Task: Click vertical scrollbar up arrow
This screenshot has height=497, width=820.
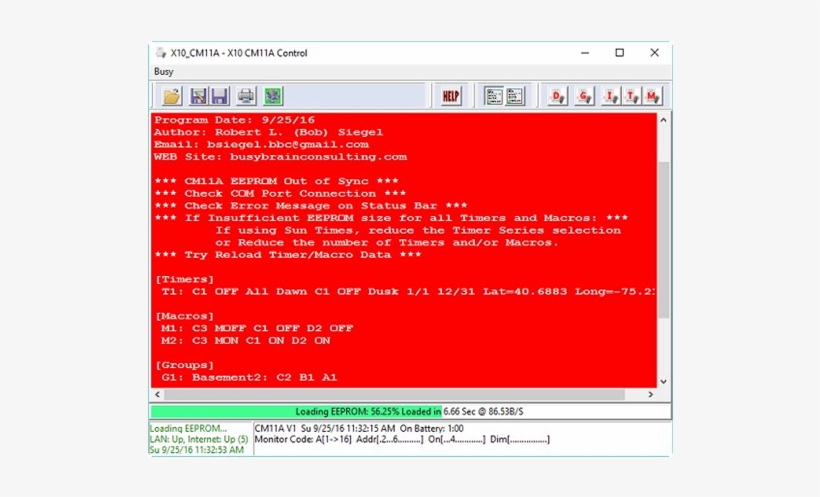Action: (x=663, y=120)
